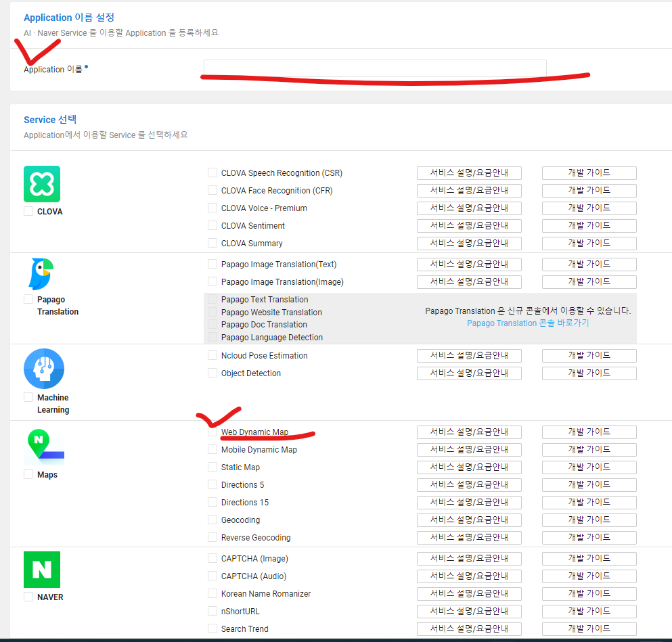Open 개발 가이드 for nShortURL

[x=589, y=611]
